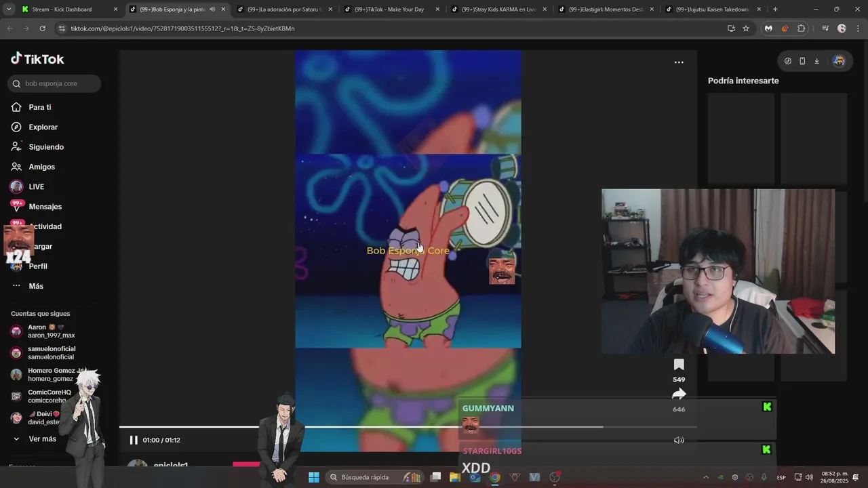
Task: Open Chrome from the taskbar
Action: pos(495,477)
